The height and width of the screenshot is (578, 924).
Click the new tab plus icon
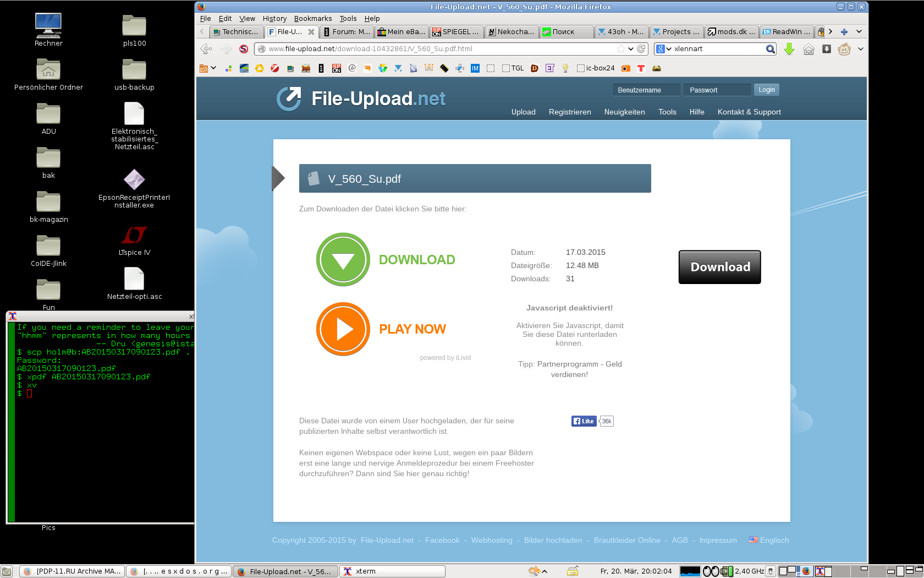pos(844,32)
